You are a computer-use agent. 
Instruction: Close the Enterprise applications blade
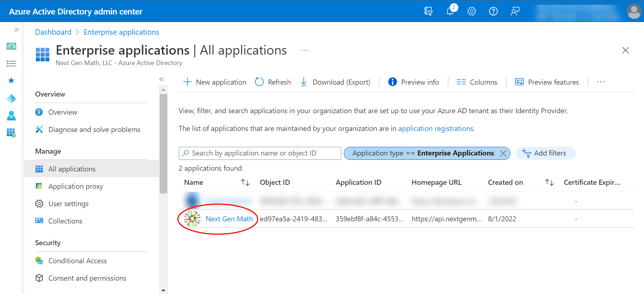tap(626, 50)
